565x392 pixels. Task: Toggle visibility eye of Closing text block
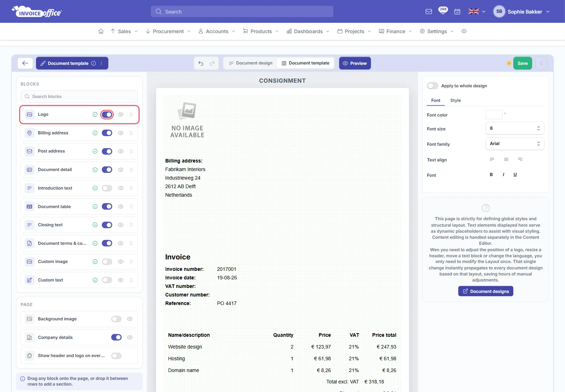click(x=121, y=225)
